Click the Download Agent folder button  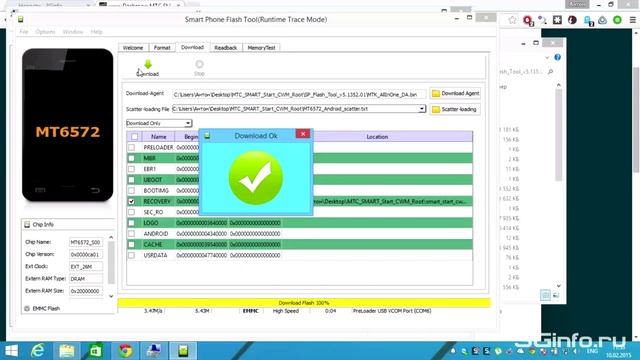pyautogui.click(x=455, y=93)
